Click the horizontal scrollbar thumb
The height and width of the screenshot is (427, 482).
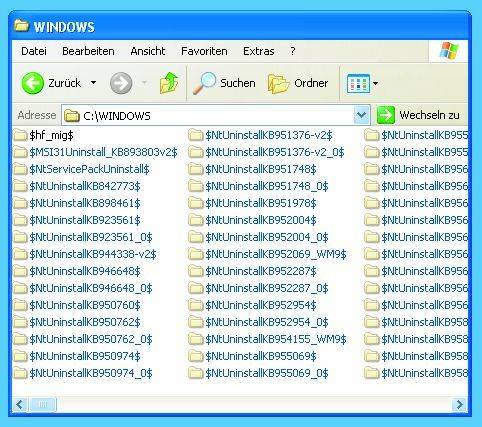[x=43, y=405]
